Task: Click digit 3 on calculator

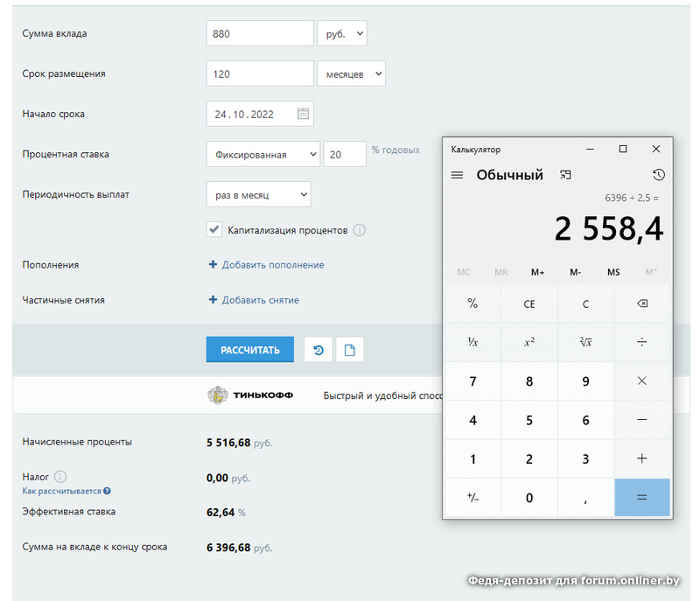Action: tap(585, 458)
